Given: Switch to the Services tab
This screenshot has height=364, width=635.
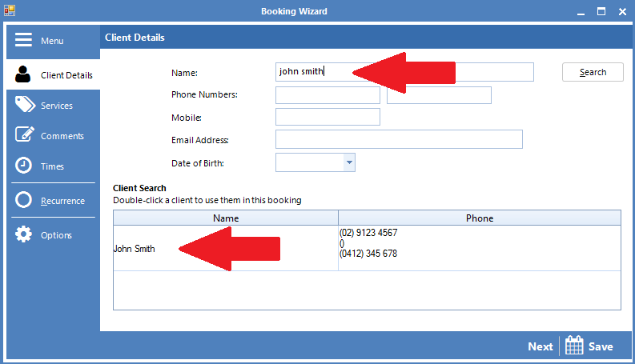Looking at the screenshot, I should 56,106.
